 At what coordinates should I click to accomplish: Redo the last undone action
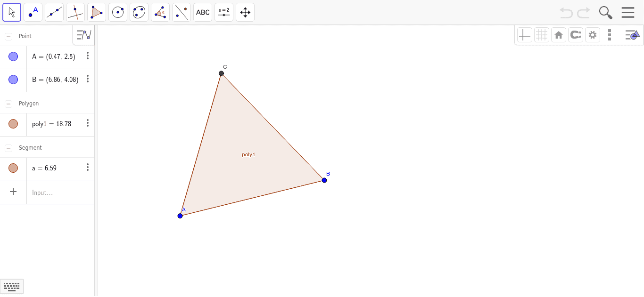pos(584,13)
